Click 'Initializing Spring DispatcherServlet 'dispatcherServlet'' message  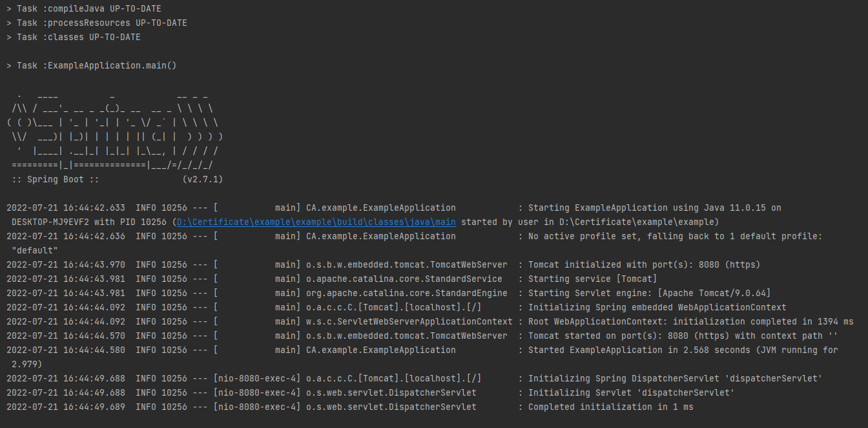[x=676, y=378]
